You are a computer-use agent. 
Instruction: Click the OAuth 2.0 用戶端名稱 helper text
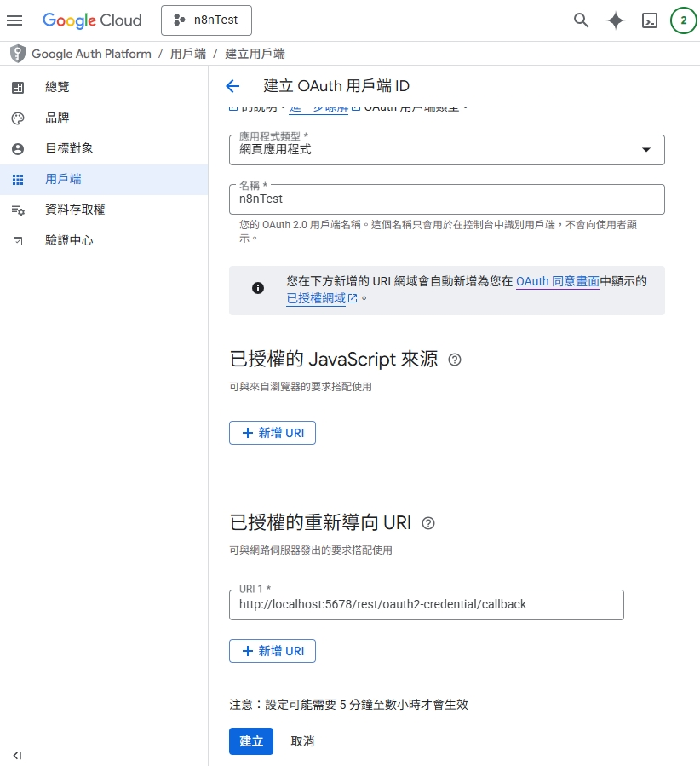pos(438,232)
